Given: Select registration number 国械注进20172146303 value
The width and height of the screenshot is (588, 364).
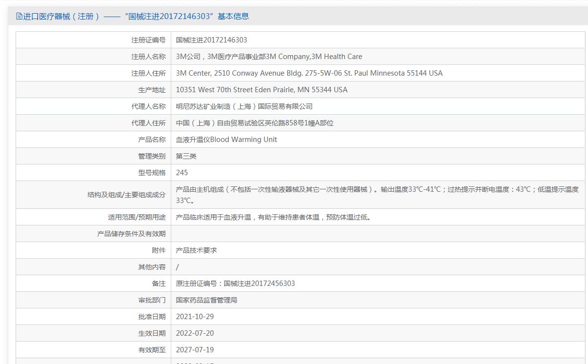Looking at the screenshot, I should click(x=211, y=40).
